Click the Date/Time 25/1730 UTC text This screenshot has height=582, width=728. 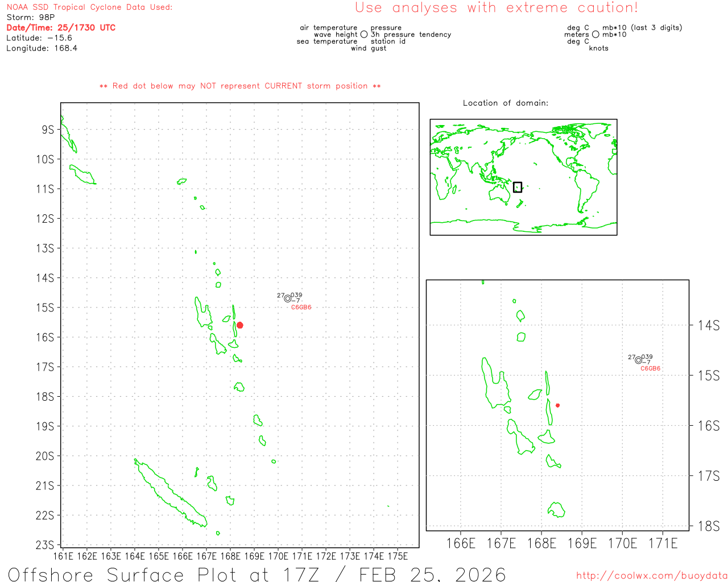[61, 27]
